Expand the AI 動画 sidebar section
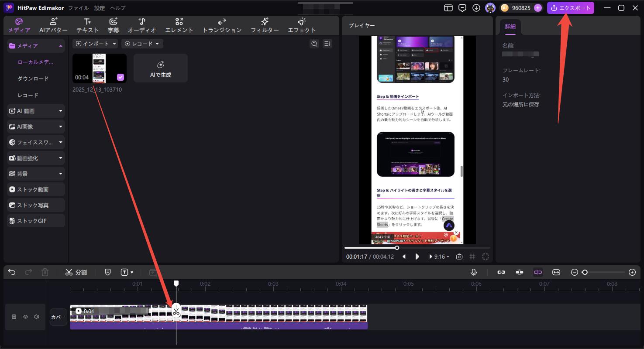Image resolution: width=644 pixels, height=349 pixels. pos(33,110)
